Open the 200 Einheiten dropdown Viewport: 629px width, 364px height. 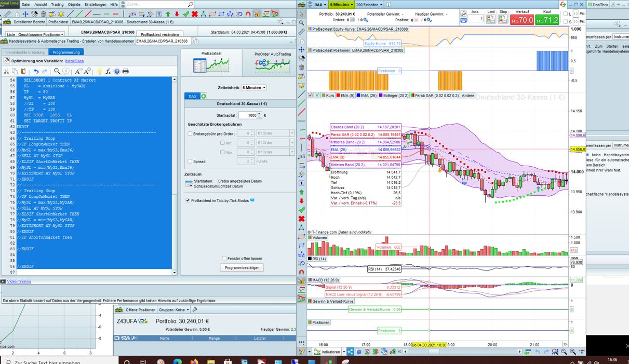tap(369, 5)
